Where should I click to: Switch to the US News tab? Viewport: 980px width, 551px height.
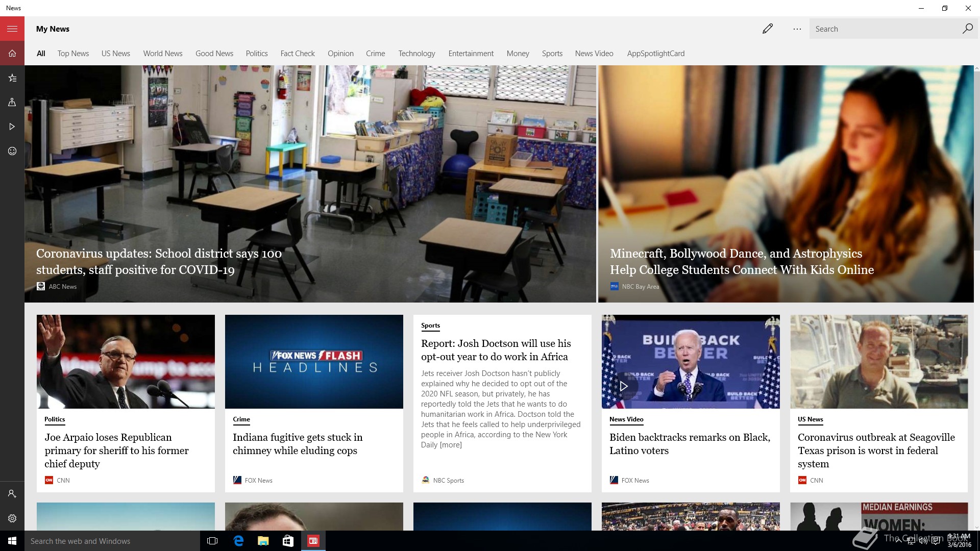click(x=116, y=54)
